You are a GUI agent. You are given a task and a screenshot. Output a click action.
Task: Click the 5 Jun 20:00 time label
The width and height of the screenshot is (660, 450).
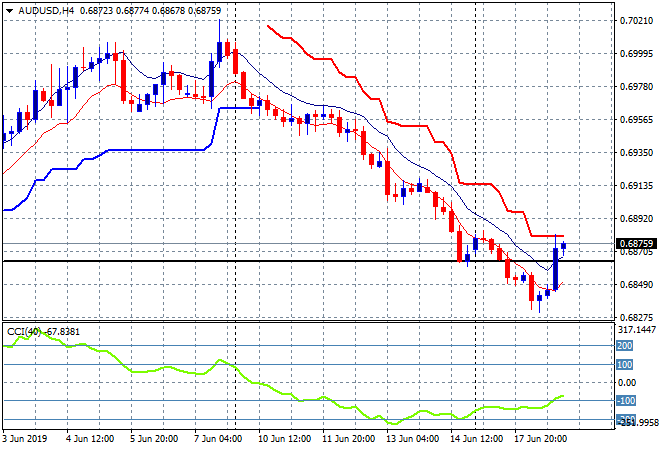click(154, 439)
